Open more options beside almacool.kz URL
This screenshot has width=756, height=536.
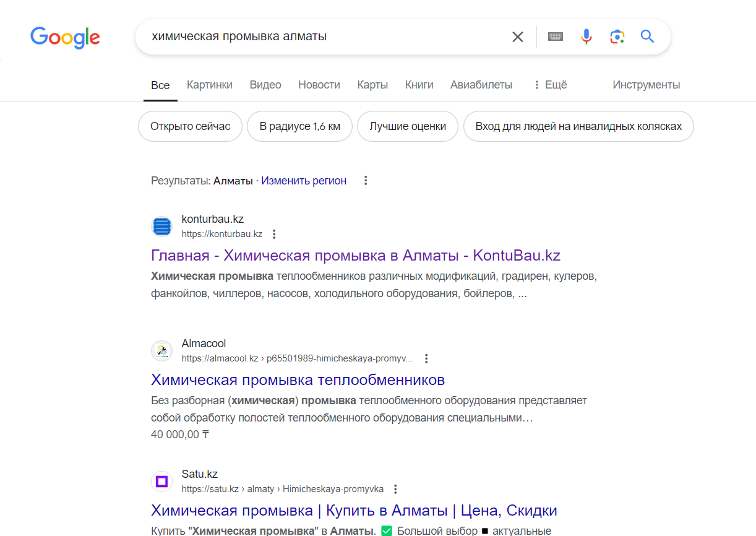(x=426, y=359)
